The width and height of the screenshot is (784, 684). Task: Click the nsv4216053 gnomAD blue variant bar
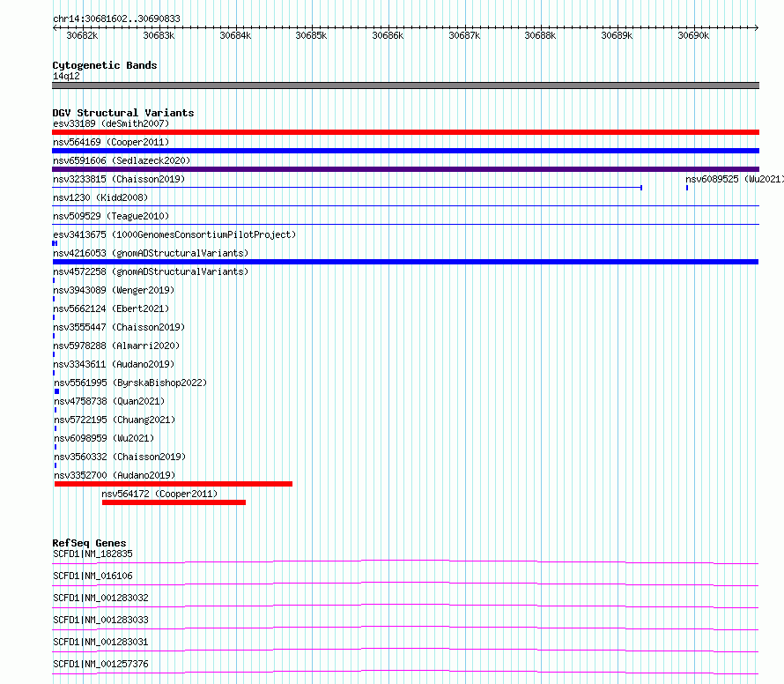[x=405, y=262]
